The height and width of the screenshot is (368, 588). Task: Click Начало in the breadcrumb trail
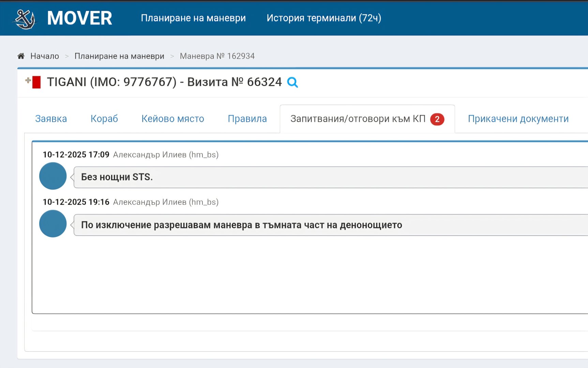(45, 56)
